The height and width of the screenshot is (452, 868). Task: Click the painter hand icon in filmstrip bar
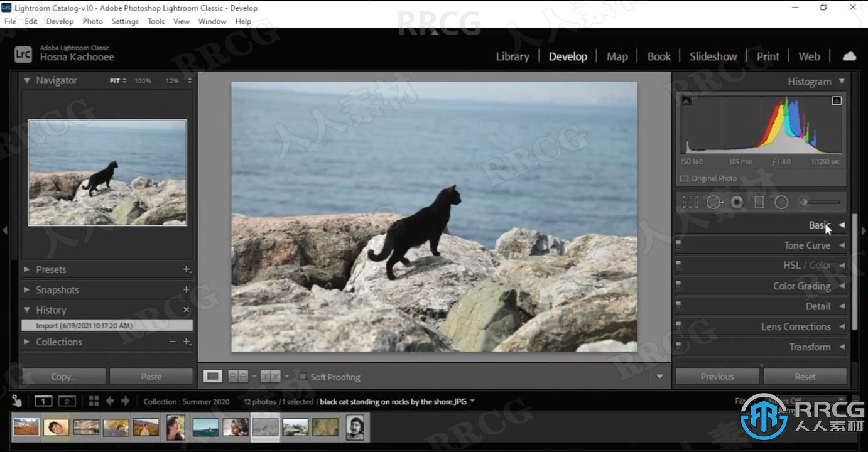point(17,401)
